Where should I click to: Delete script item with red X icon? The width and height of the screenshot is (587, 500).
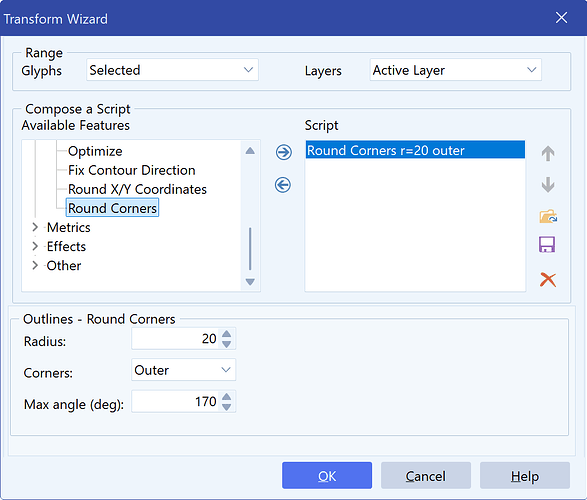548,280
